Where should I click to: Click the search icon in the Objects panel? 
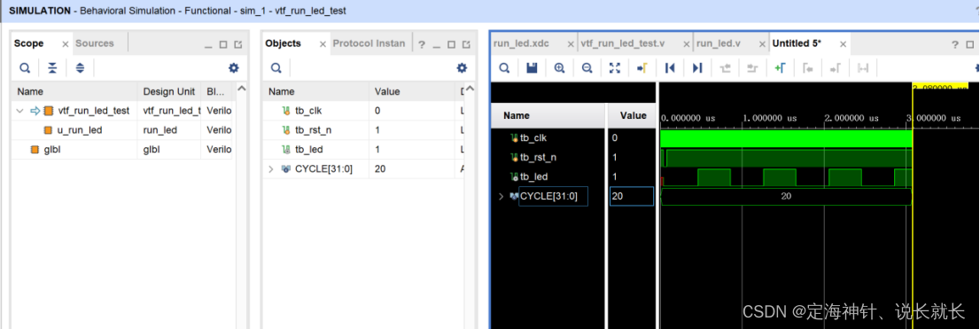tap(276, 68)
